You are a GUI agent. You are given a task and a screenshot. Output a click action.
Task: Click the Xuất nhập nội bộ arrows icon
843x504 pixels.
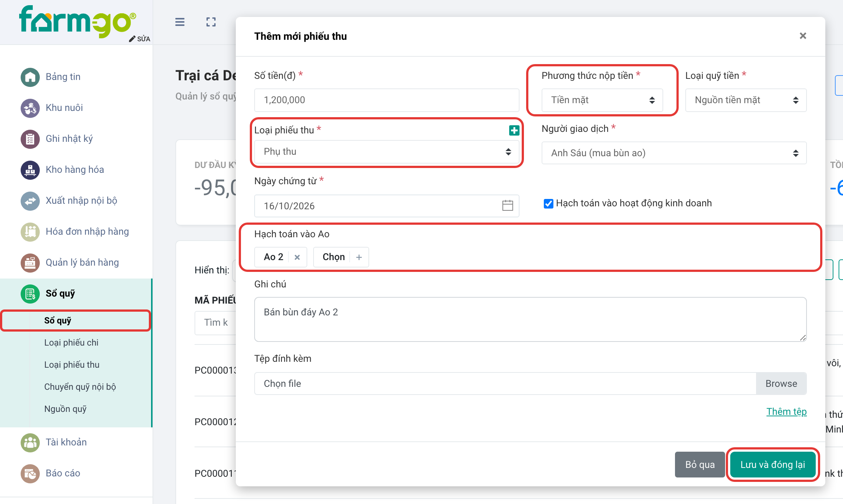[30, 201]
